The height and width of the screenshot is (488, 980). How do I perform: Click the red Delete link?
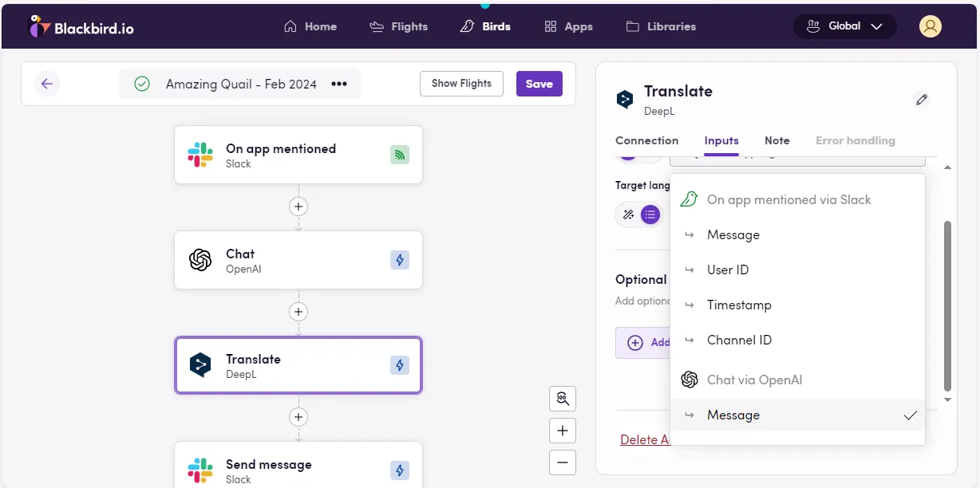(644, 439)
